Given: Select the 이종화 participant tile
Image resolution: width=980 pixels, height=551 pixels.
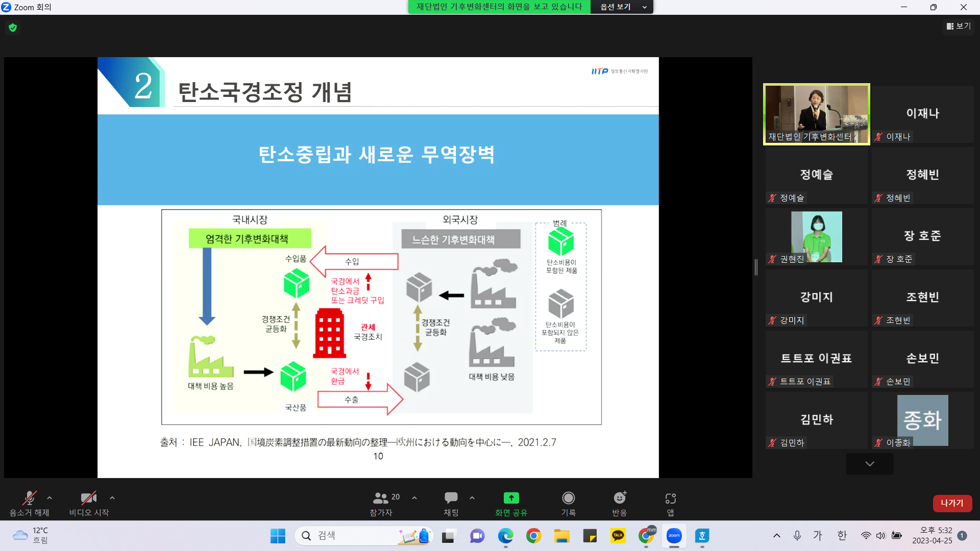Looking at the screenshot, I should click(923, 420).
